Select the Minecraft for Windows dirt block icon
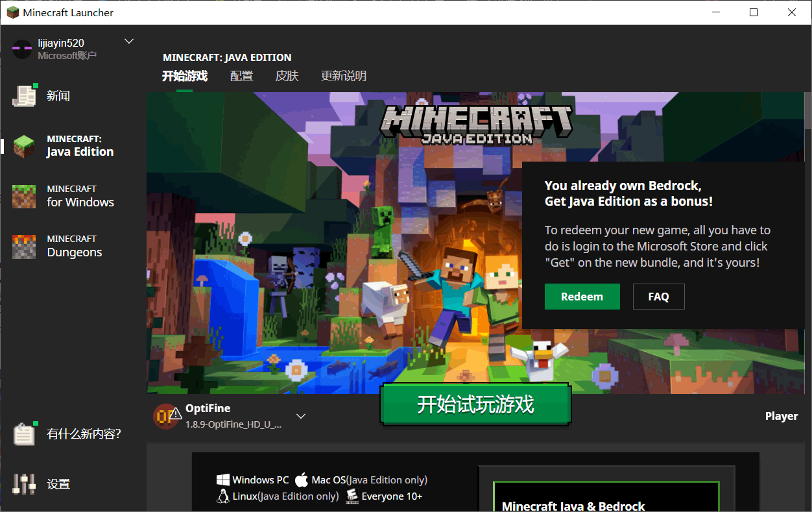 (25, 196)
